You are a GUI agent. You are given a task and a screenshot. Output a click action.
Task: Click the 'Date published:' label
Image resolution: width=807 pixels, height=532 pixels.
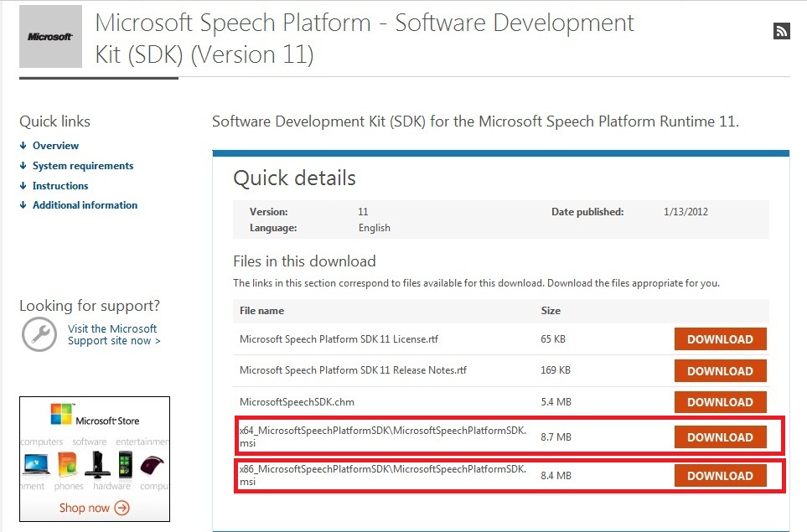pyautogui.click(x=587, y=212)
